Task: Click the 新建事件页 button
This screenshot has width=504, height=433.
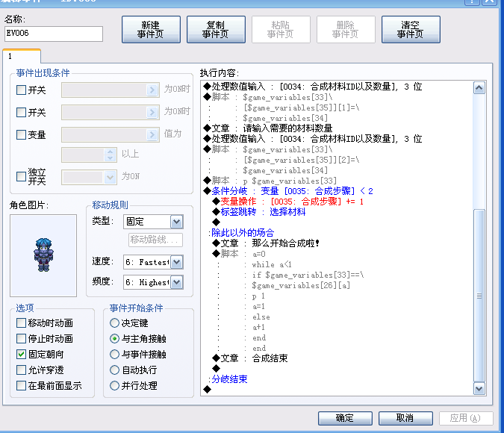Action: (x=151, y=30)
